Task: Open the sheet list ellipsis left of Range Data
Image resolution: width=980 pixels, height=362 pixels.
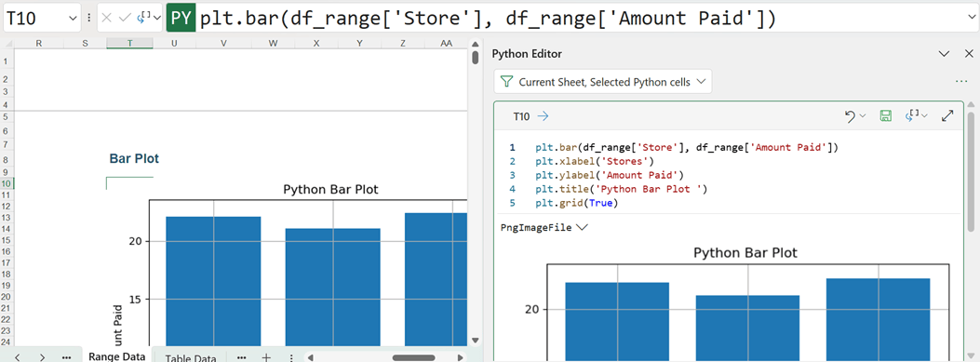Action: point(66,357)
